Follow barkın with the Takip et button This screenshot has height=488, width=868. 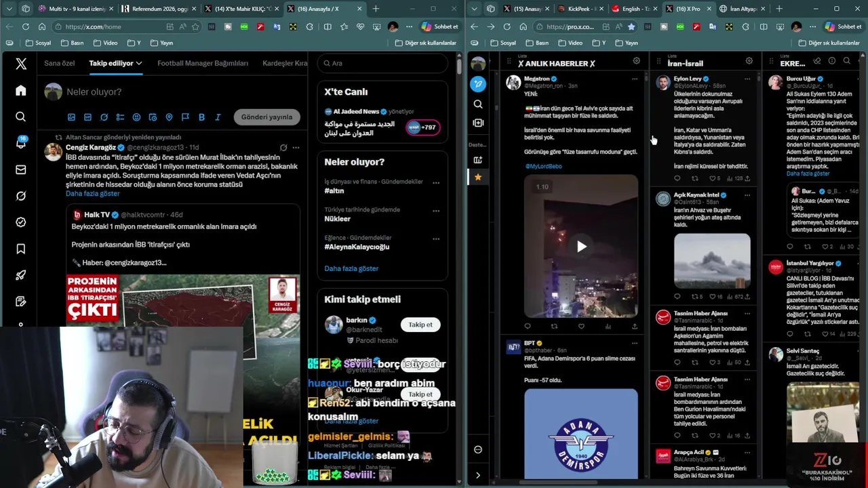[x=420, y=325]
